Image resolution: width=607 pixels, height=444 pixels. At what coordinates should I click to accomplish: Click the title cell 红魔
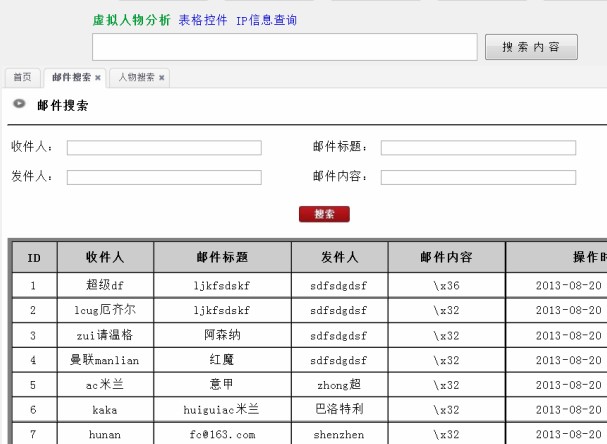[222, 360]
